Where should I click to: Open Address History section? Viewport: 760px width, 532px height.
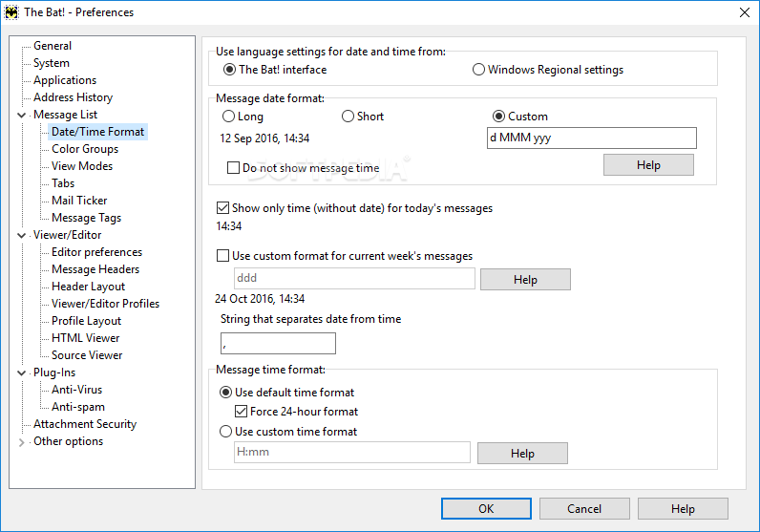[74, 97]
